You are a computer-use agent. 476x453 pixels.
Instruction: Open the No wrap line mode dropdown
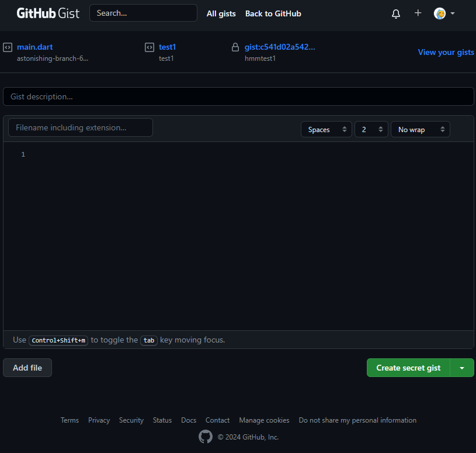[421, 129]
